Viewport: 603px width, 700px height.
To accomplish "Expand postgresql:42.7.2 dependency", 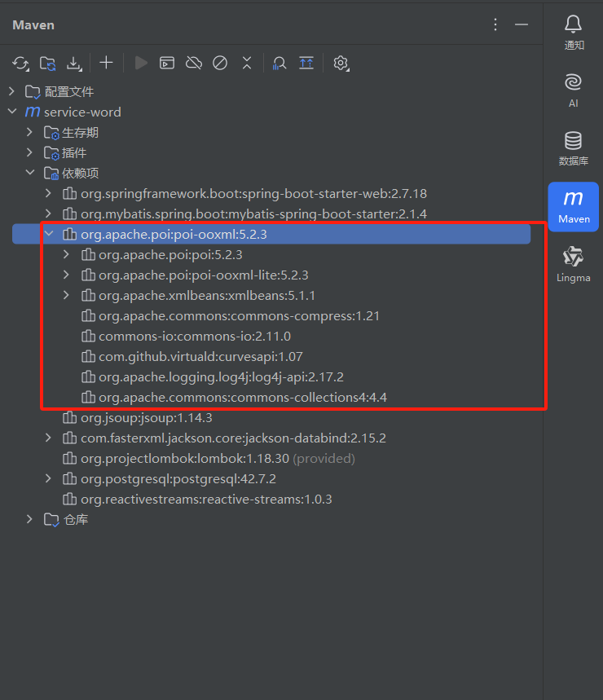I will 48,478.
